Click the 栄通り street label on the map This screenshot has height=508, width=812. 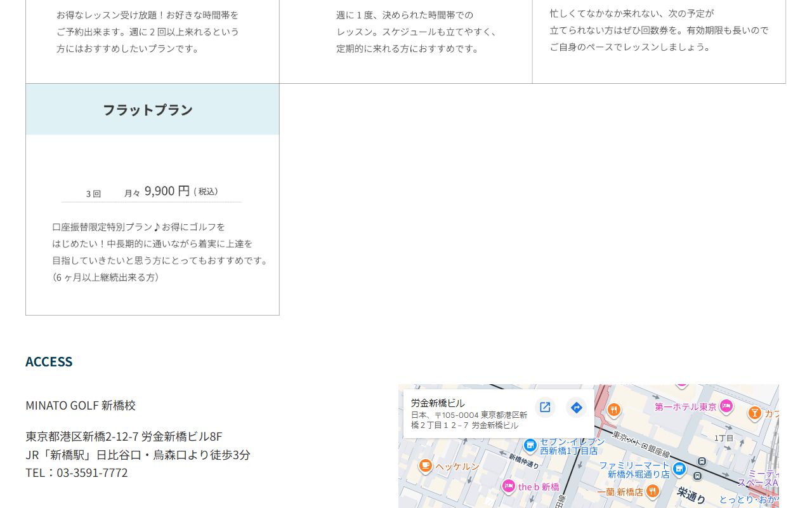tap(691, 495)
